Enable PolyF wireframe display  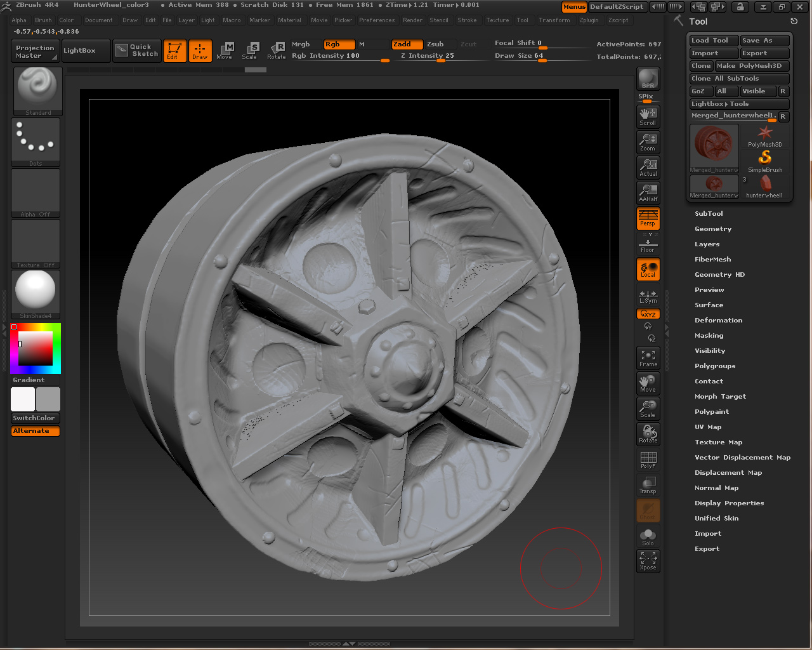(x=648, y=460)
